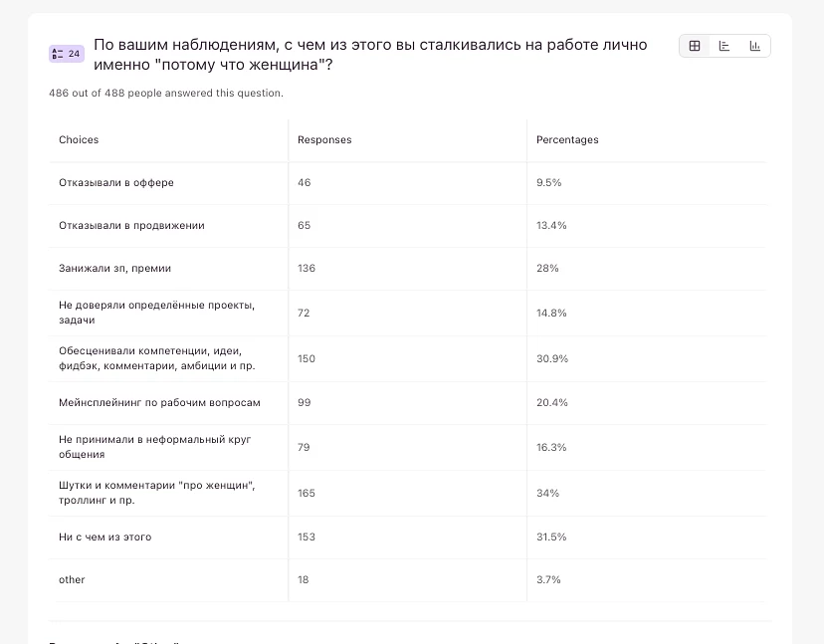Click the 165 responses count
Screen dimensions: 824x644
[307, 494]
